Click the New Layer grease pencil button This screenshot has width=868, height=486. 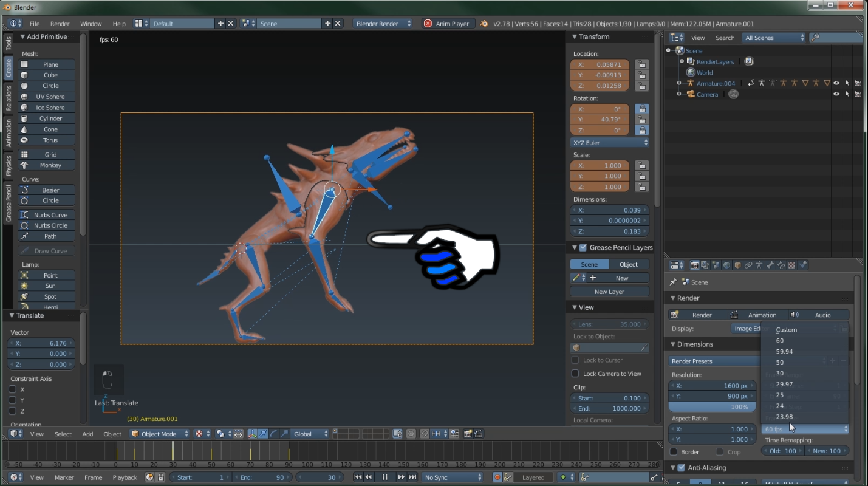pos(609,292)
